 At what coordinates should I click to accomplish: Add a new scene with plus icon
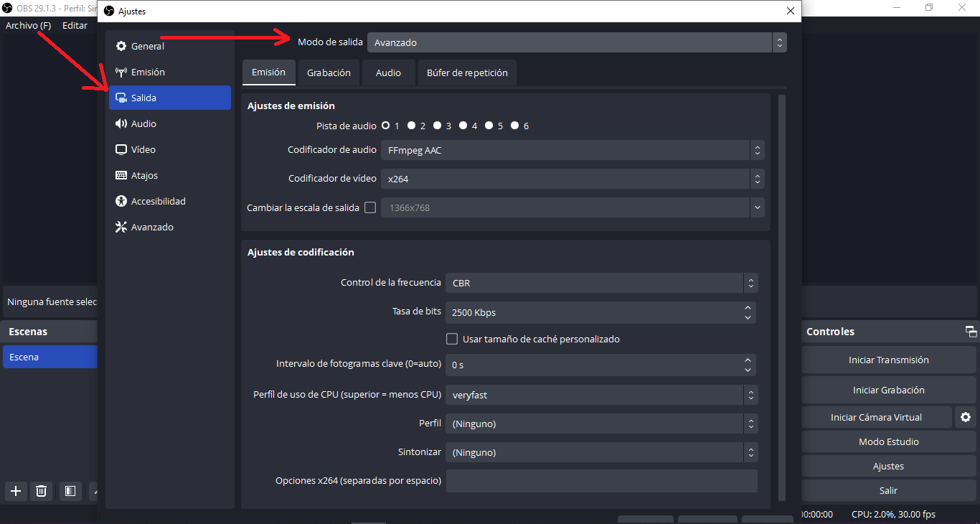(16, 491)
